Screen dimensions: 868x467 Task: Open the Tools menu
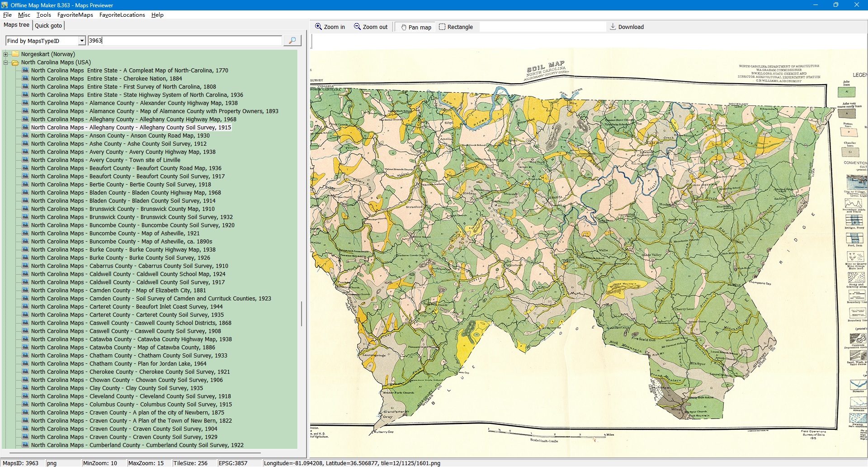tap(43, 15)
